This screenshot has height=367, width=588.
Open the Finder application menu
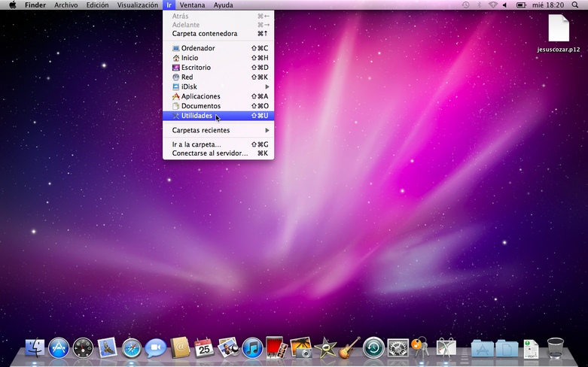click(x=35, y=5)
